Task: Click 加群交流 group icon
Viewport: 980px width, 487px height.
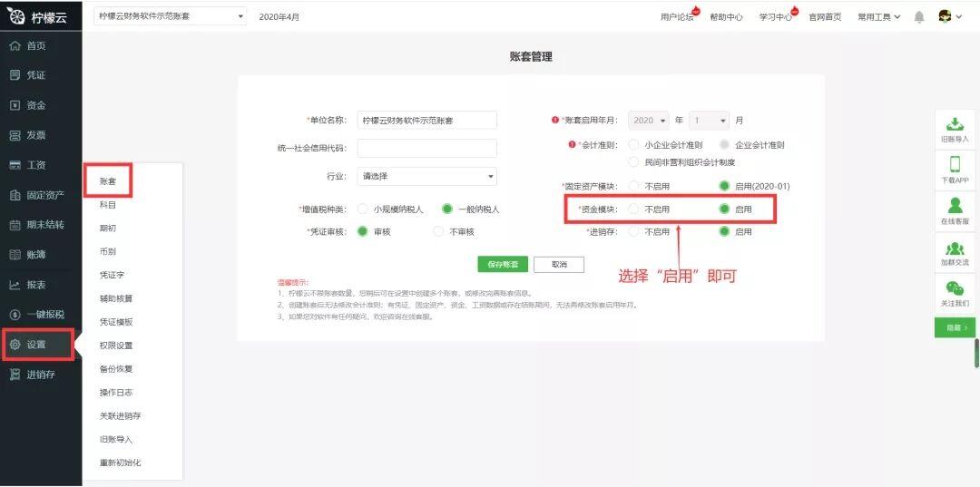Action: pos(955,248)
